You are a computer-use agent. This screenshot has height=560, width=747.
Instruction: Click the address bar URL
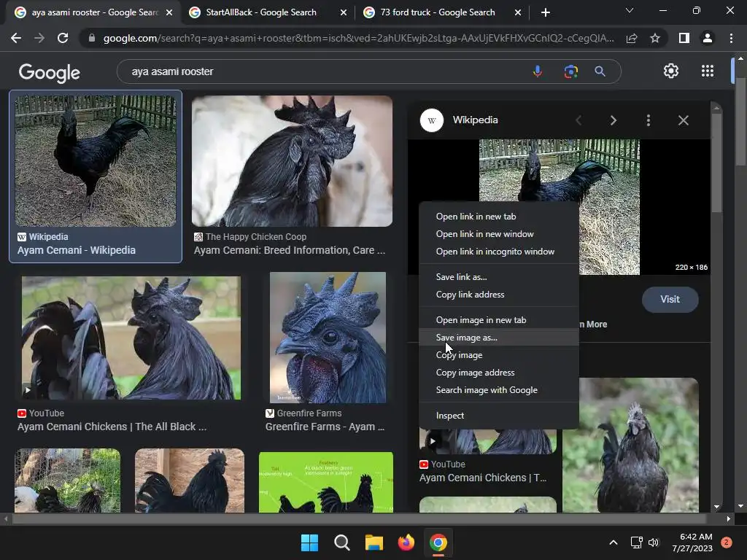(x=358, y=38)
